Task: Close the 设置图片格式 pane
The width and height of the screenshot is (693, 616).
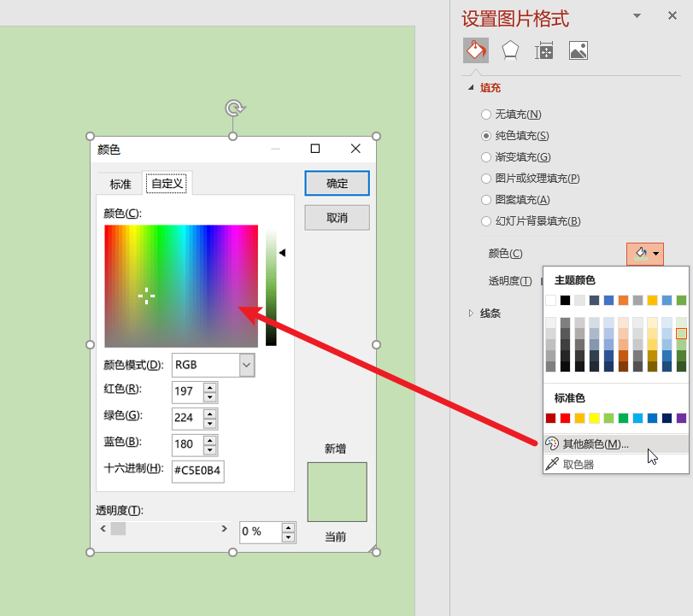Action: point(672,15)
